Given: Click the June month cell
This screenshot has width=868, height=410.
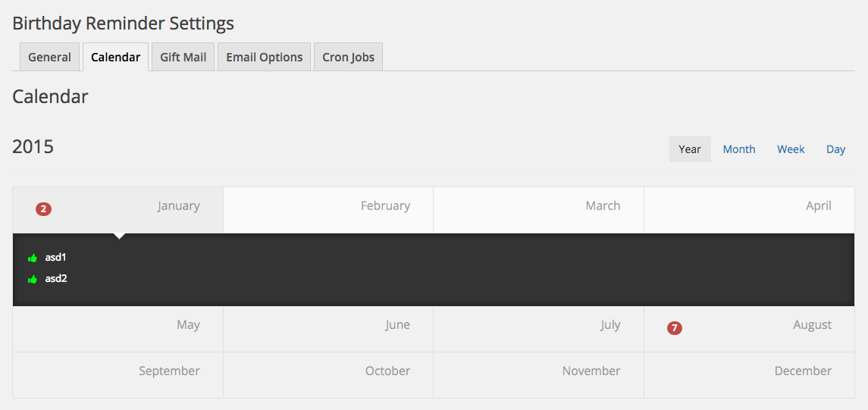Looking at the screenshot, I should [328, 329].
